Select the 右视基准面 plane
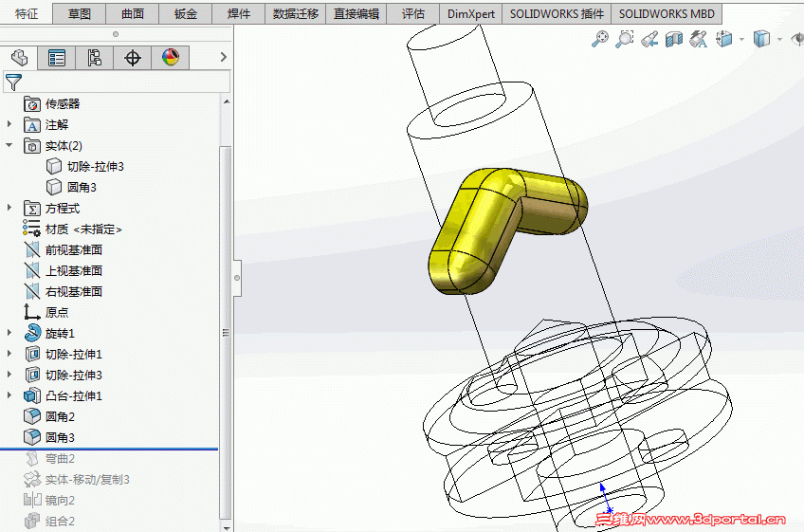Screen dimensions: 804x532 click(64, 291)
